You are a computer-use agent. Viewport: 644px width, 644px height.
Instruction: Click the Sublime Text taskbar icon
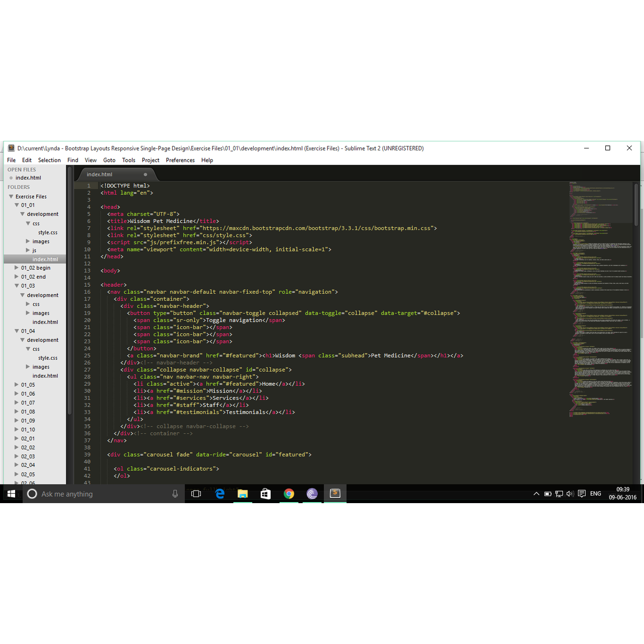[335, 494]
